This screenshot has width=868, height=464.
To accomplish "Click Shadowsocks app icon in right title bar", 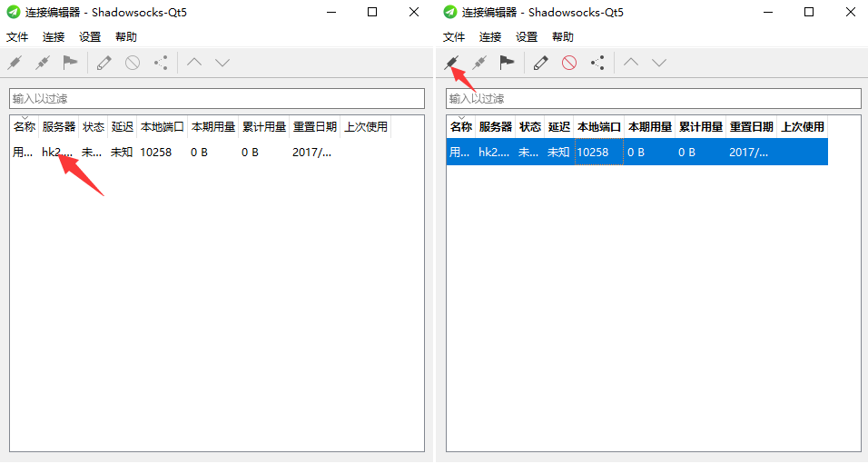I will tap(450, 12).
